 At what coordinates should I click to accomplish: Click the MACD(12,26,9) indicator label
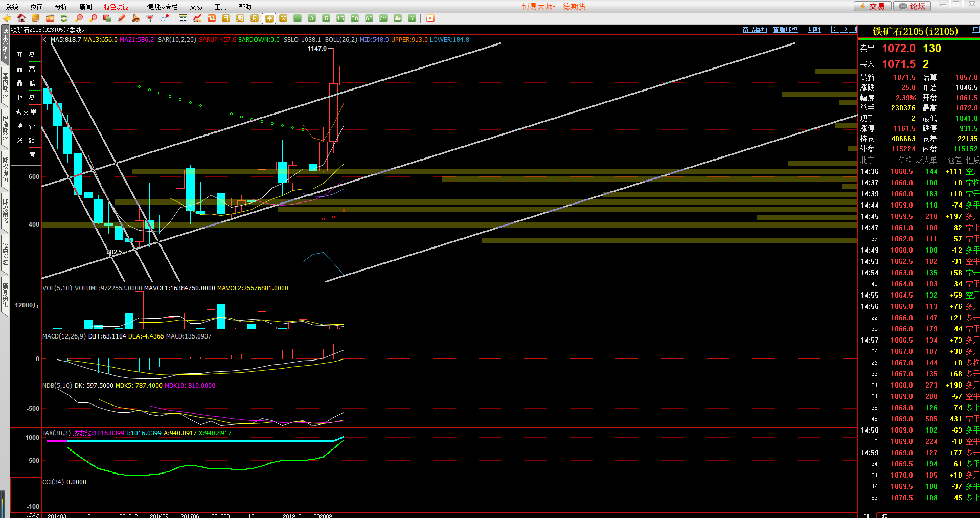[64, 336]
